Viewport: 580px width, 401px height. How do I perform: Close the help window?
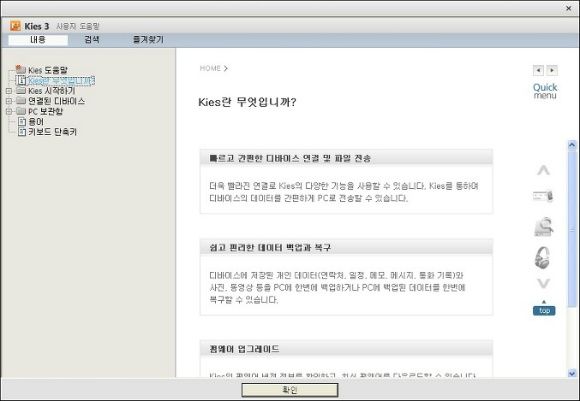(569, 8)
